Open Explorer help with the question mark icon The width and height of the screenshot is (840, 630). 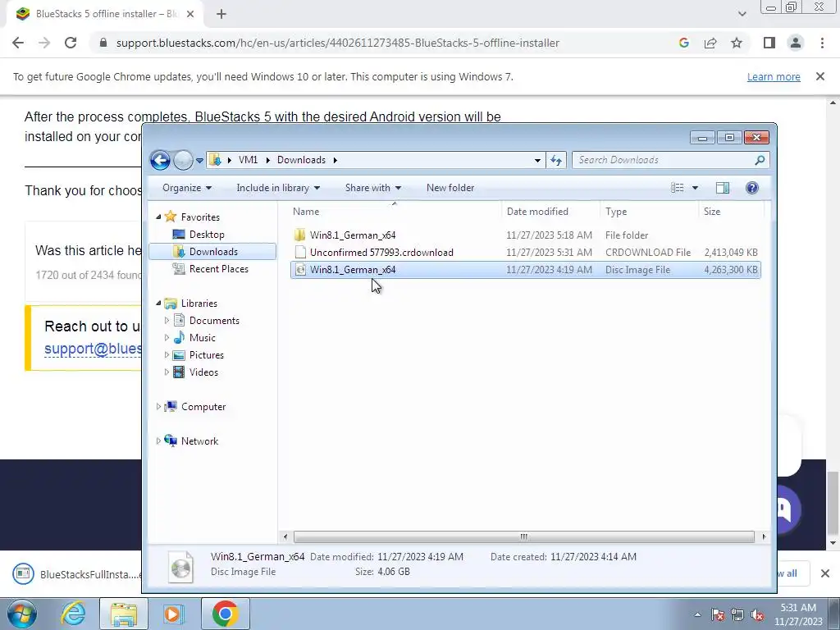[752, 188]
